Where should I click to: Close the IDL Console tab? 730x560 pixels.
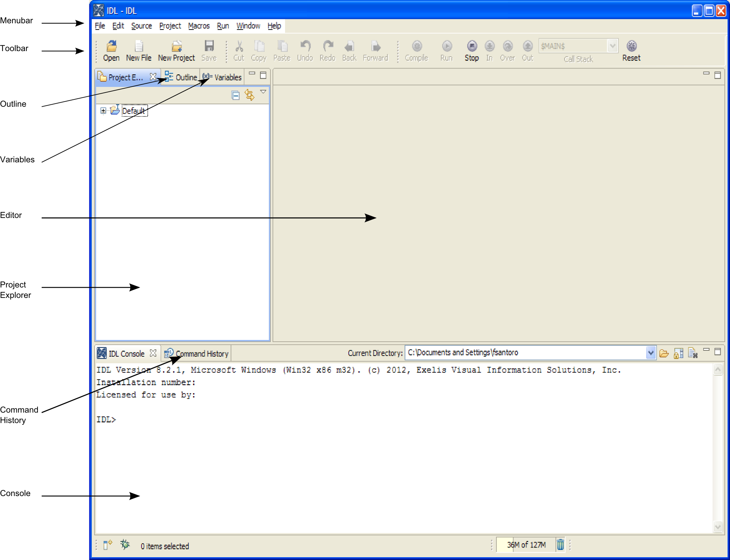point(153,353)
